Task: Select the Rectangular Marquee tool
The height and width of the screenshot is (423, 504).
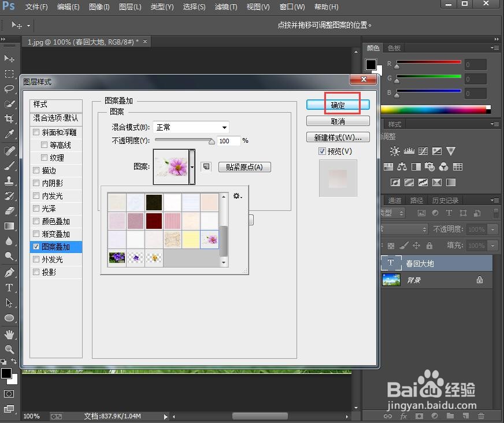Action: point(9,73)
